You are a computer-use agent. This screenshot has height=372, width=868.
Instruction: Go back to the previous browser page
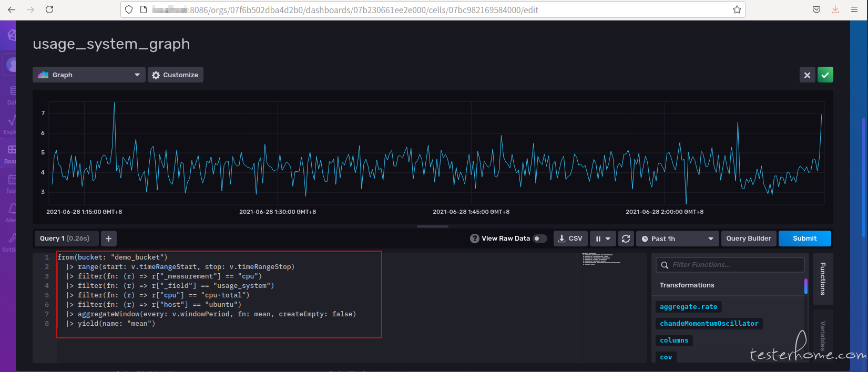(x=12, y=9)
